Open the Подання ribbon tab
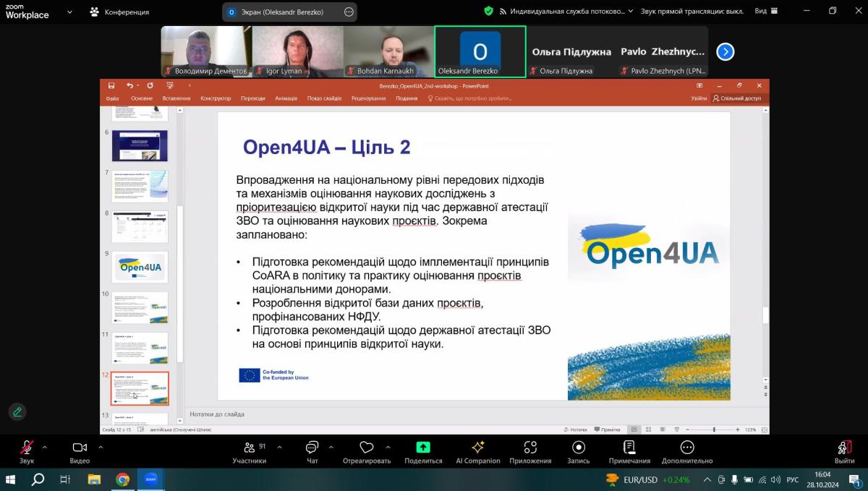Viewport: 868px width, 491px height. pyautogui.click(x=407, y=98)
